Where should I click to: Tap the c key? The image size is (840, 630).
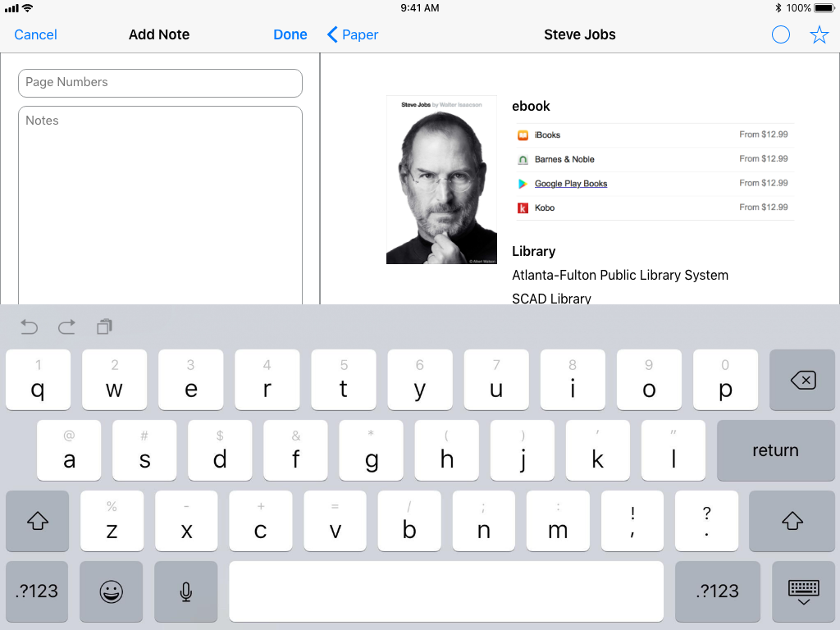pyautogui.click(x=260, y=521)
